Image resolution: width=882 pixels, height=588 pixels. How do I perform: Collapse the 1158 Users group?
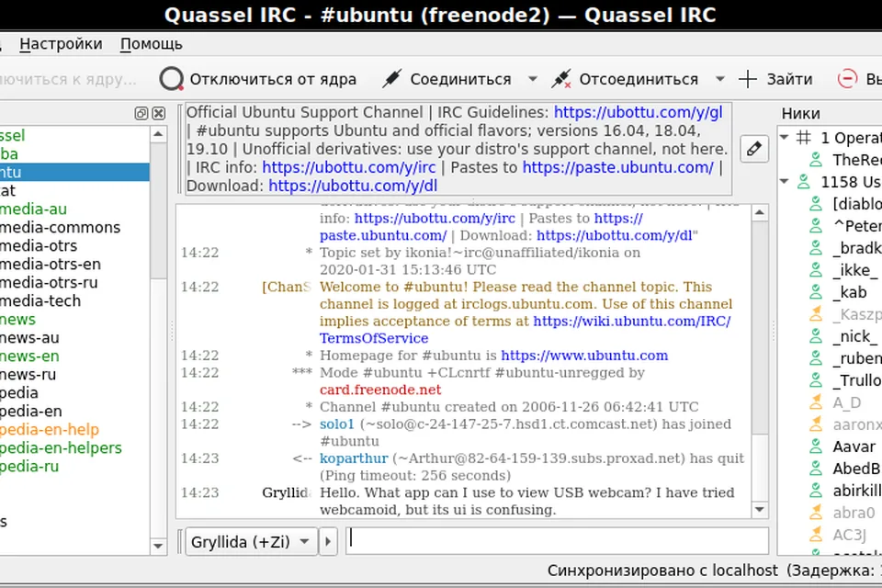click(784, 182)
